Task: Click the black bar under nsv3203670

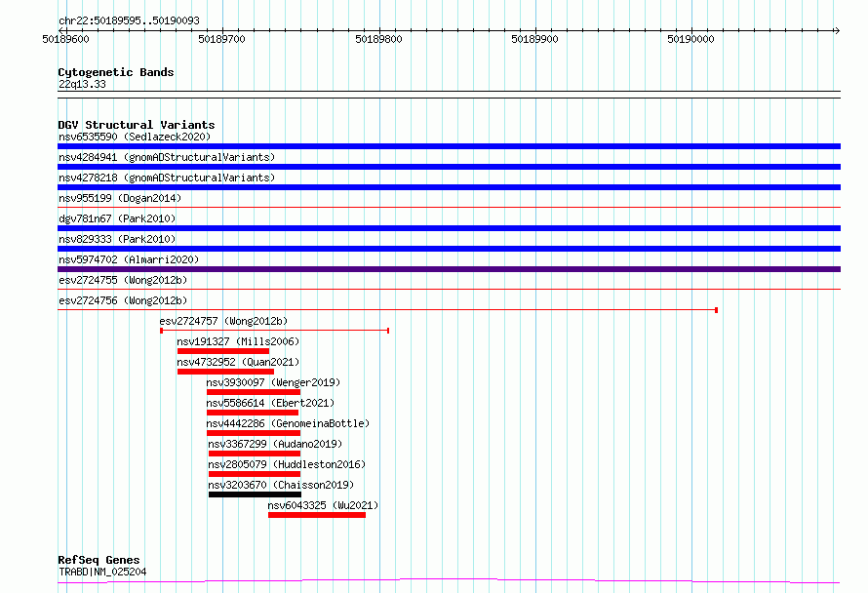Action: (256, 494)
